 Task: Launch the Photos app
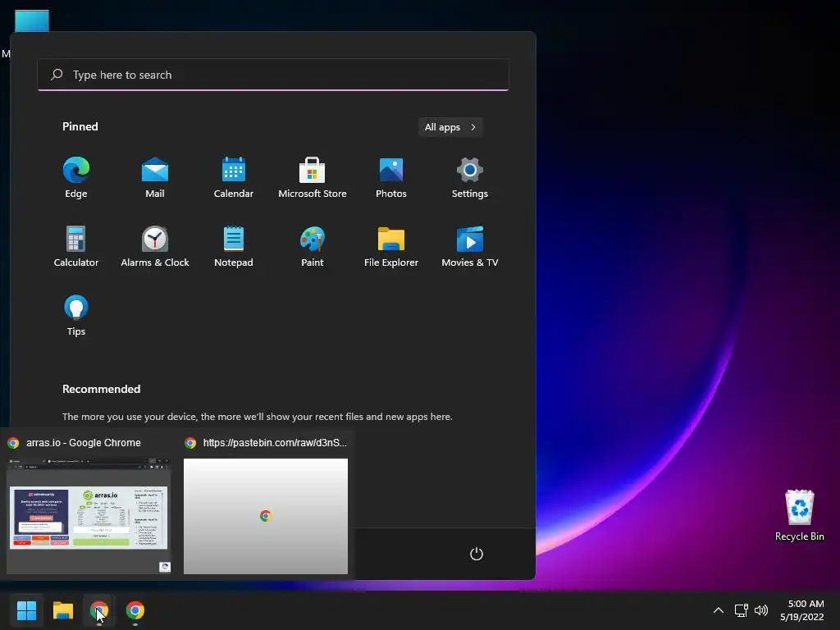click(391, 178)
